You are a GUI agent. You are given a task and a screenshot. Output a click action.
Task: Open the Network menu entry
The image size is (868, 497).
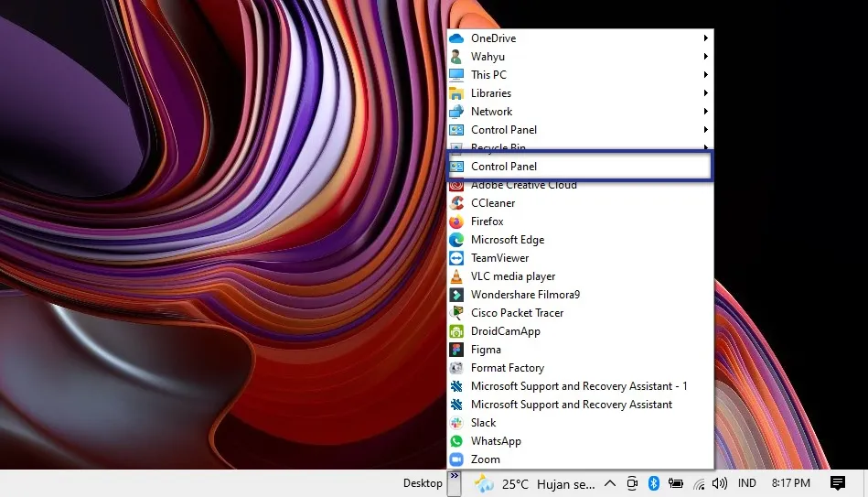pos(491,112)
